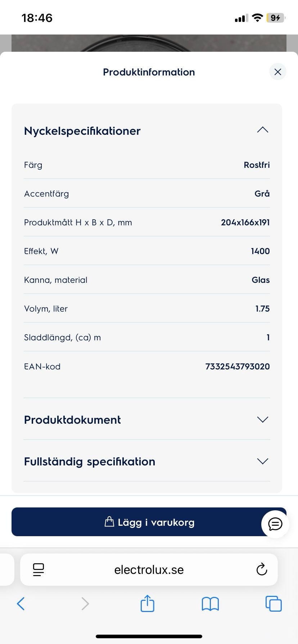
Task: Open the chat support bubble
Action: tap(275, 524)
